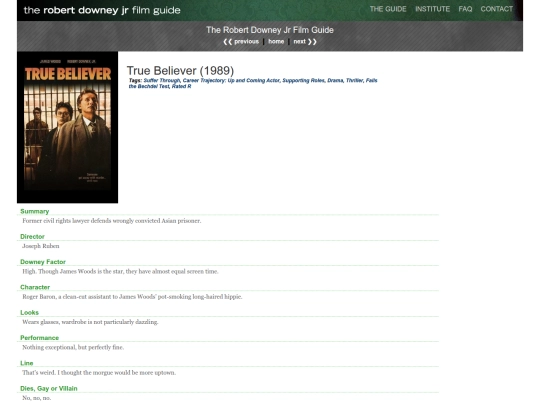This screenshot has height=405, width=540.
Task: Open the Drama tag
Action: pos(335,80)
